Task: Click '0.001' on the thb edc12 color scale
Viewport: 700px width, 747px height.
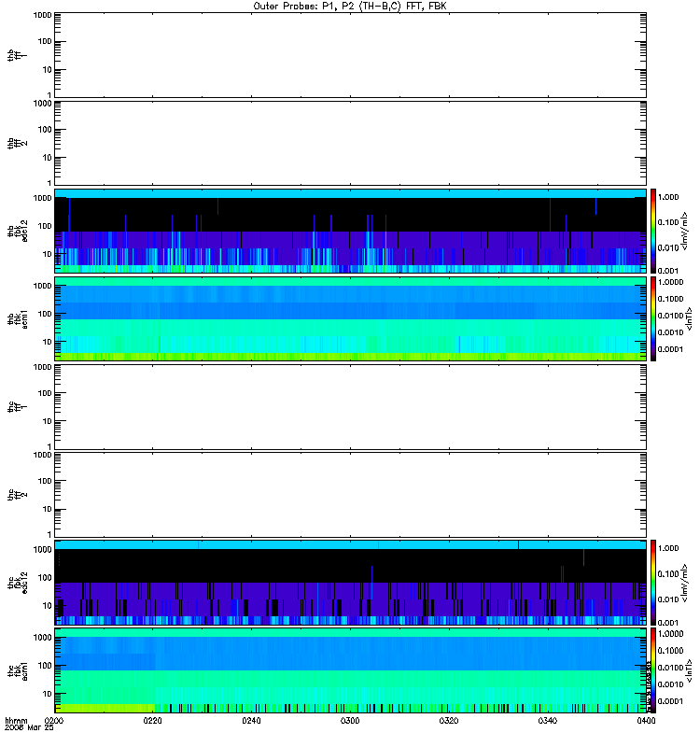Action: coord(668,271)
